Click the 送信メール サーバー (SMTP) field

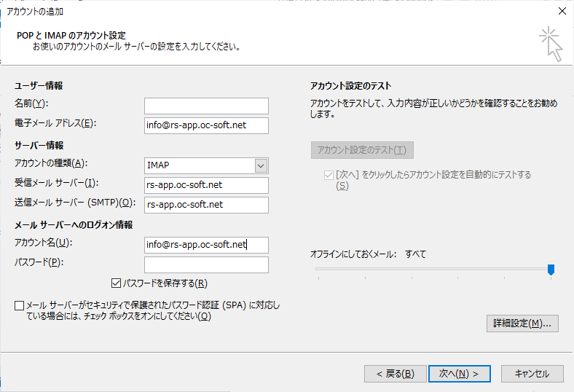coord(206,205)
